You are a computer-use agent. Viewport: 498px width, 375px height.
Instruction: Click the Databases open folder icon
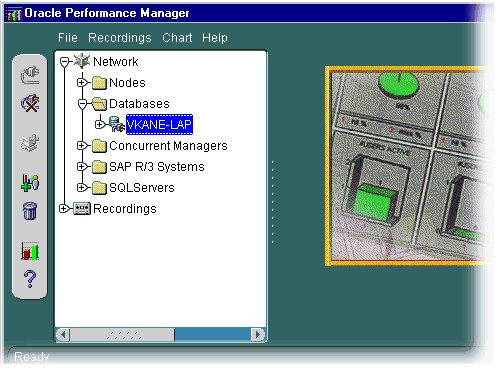click(99, 104)
